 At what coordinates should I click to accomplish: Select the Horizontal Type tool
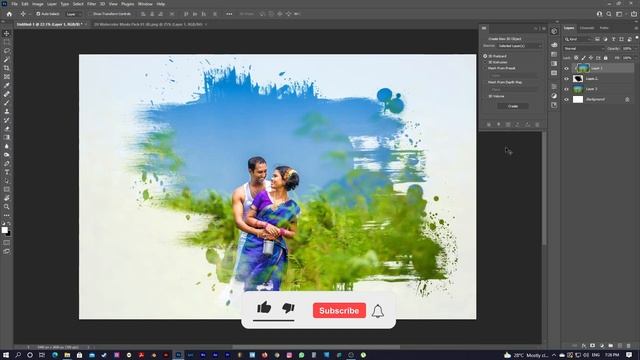pyautogui.click(x=7, y=172)
